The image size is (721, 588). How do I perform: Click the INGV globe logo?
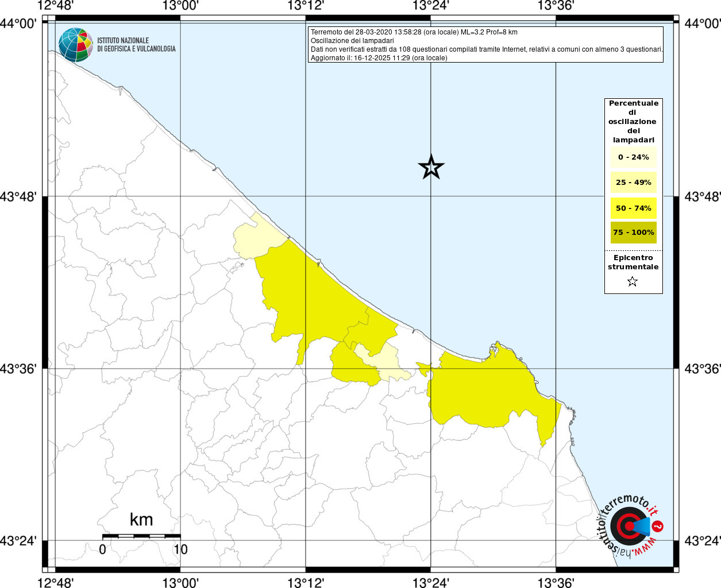point(75,45)
